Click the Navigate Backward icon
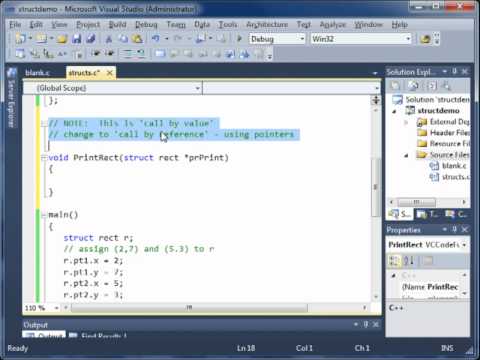Viewport: 480px width, 360px height. pyautogui.click(x=201, y=39)
